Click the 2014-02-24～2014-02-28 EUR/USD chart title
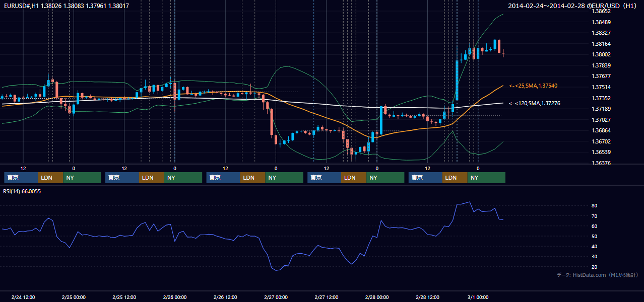Viewport: 644px width, 302px height. [x=572, y=6]
